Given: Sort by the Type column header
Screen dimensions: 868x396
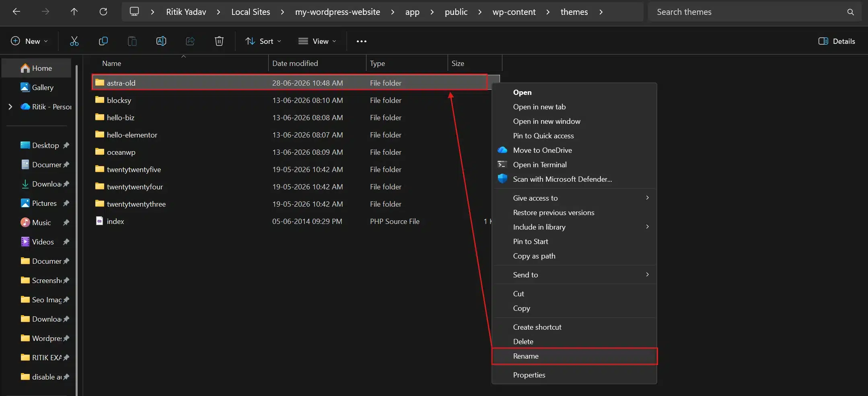Looking at the screenshot, I should pos(407,63).
